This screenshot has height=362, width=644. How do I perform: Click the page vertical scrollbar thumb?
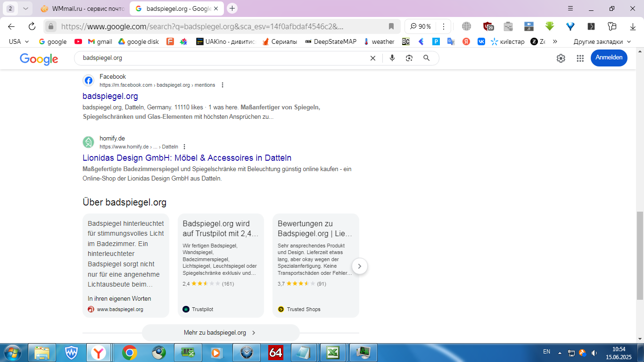[640, 255]
